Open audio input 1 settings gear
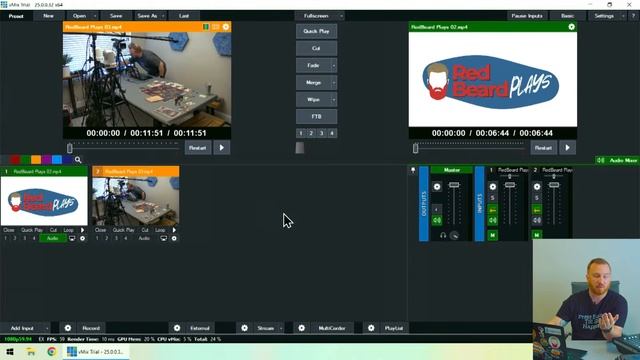 point(493,187)
